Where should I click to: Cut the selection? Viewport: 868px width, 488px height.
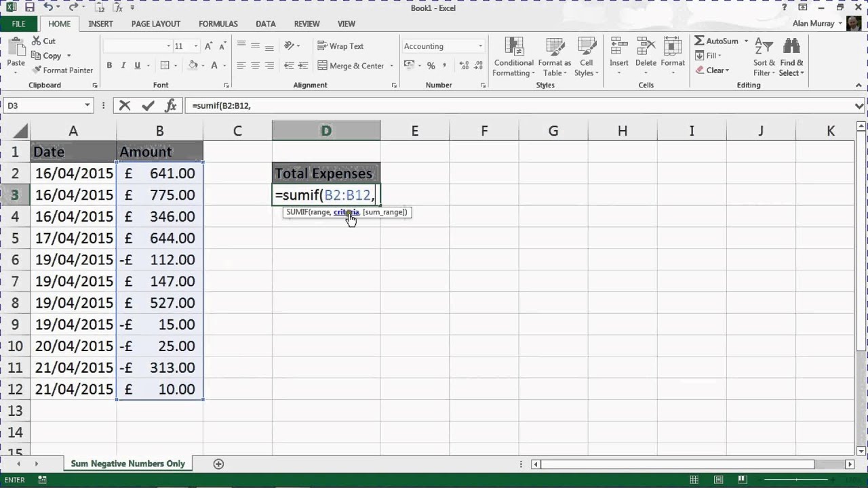(x=43, y=41)
